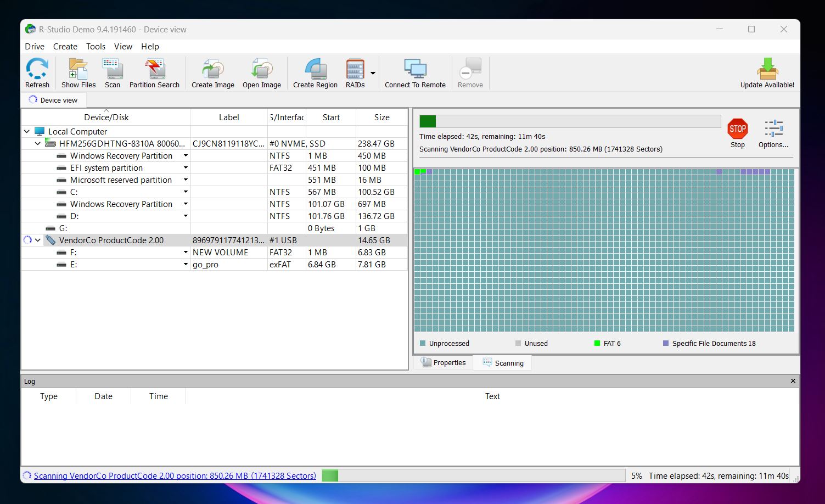The height and width of the screenshot is (504, 825).
Task: Click the Local Computer icon
Action: click(39, 131)
